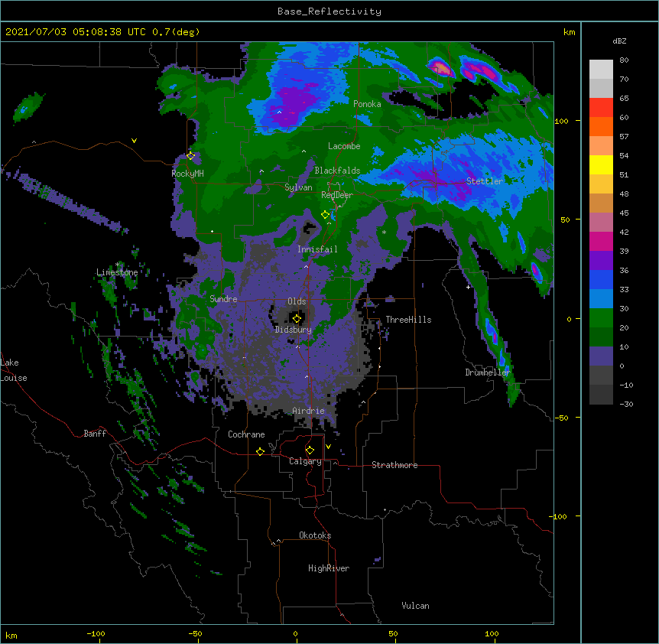Click the km label above the right axis
This screenshot has width=659, height=644.
pyautogui.click(x=569, y=32)
